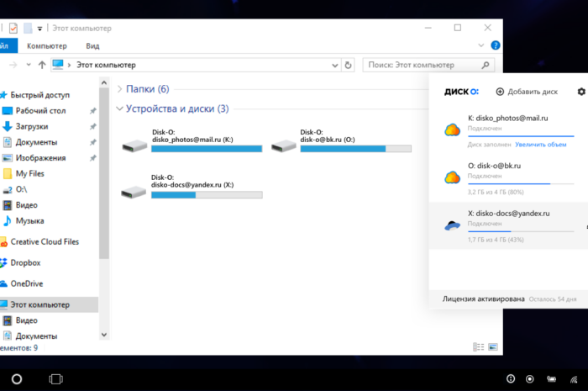Open Task View on taskbar
The height and width of the screenshot is (391, 588).
coord(56,379)
